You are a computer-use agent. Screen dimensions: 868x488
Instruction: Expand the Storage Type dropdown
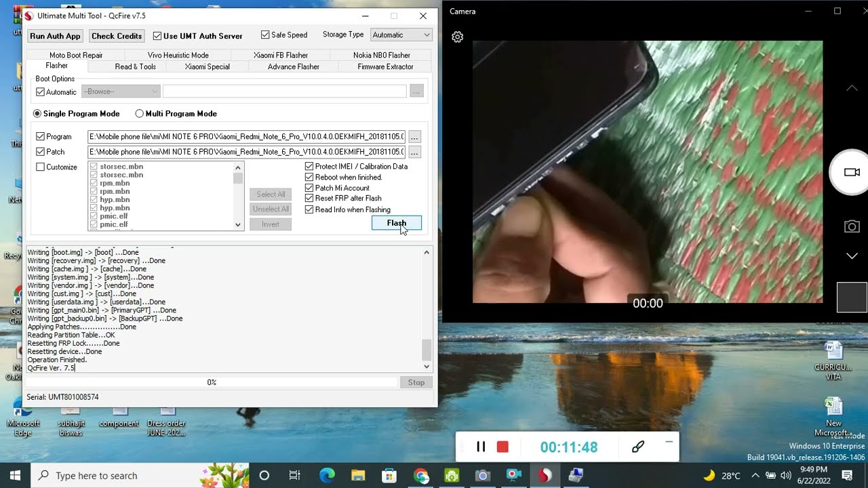(x=401, y=35)
